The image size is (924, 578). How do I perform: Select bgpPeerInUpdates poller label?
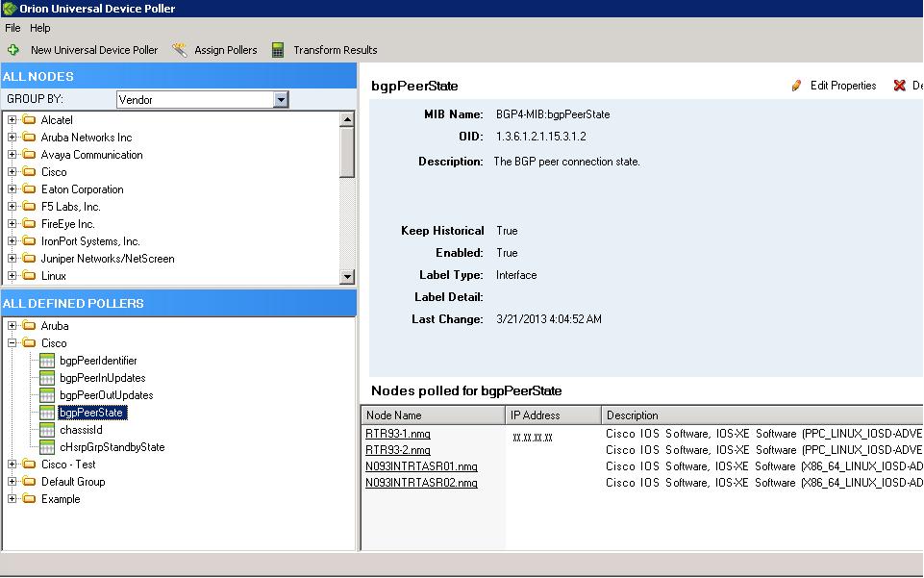[103, 378]
